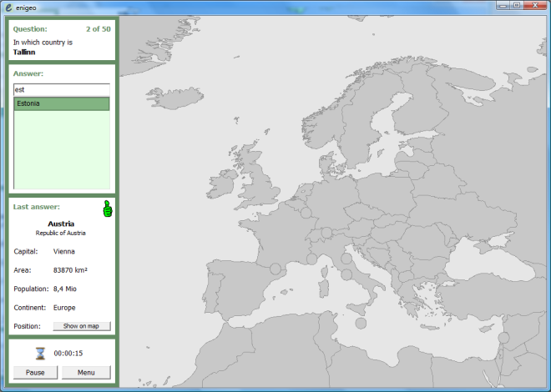Click the Andorra circle marker between France and Spain

(275, 269)
